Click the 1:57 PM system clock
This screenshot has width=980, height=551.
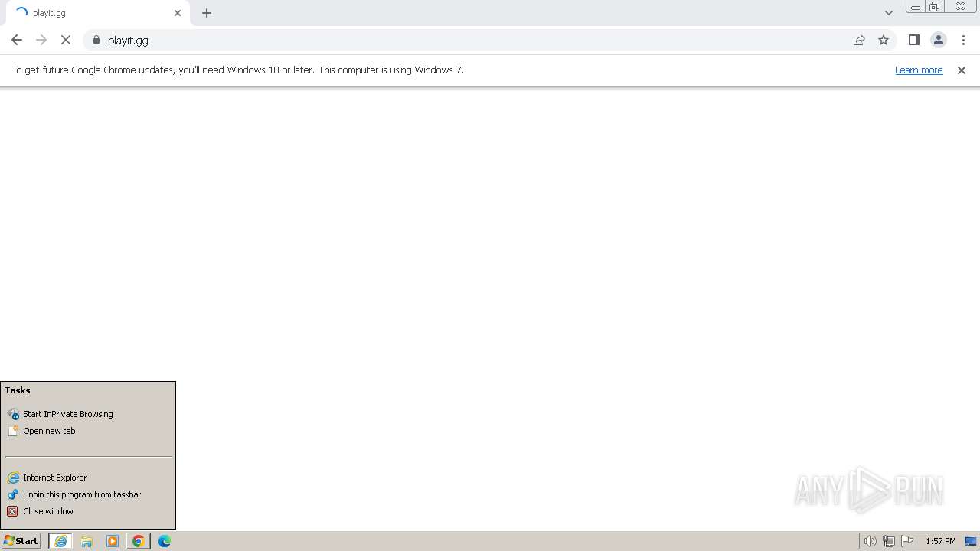click(x=941, y=541)
